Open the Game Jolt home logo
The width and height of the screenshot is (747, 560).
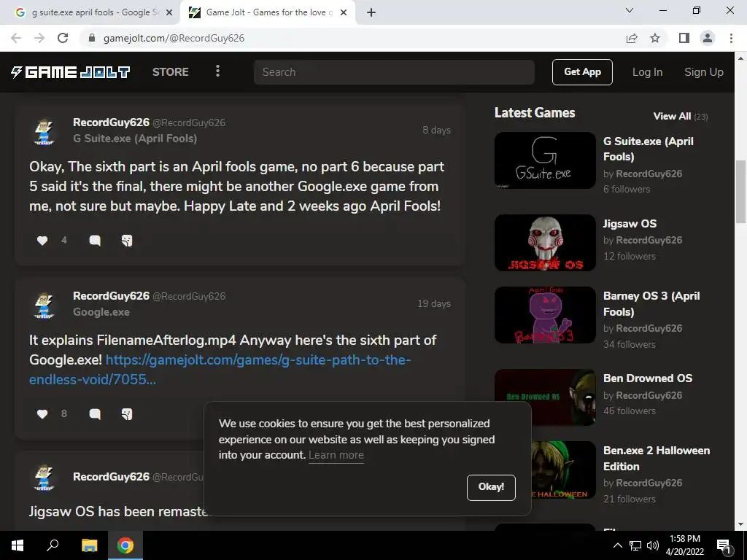[x=70, y=72]
